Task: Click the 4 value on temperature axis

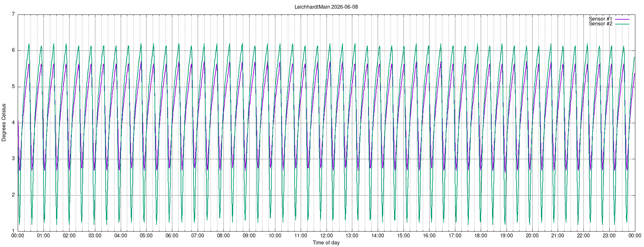Action: (14, 123)
